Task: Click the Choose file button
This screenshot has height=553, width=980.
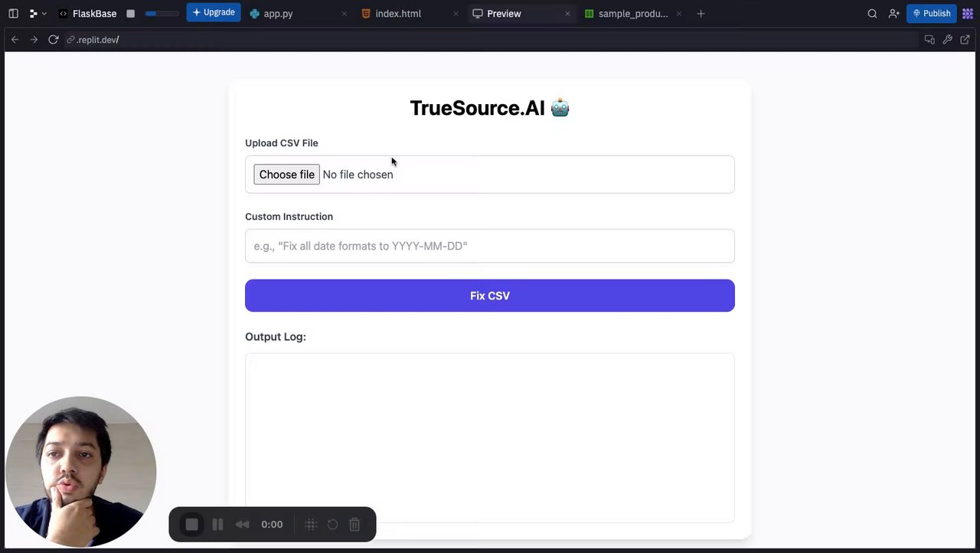Action: pyautogui.click(x=286, y=175)
